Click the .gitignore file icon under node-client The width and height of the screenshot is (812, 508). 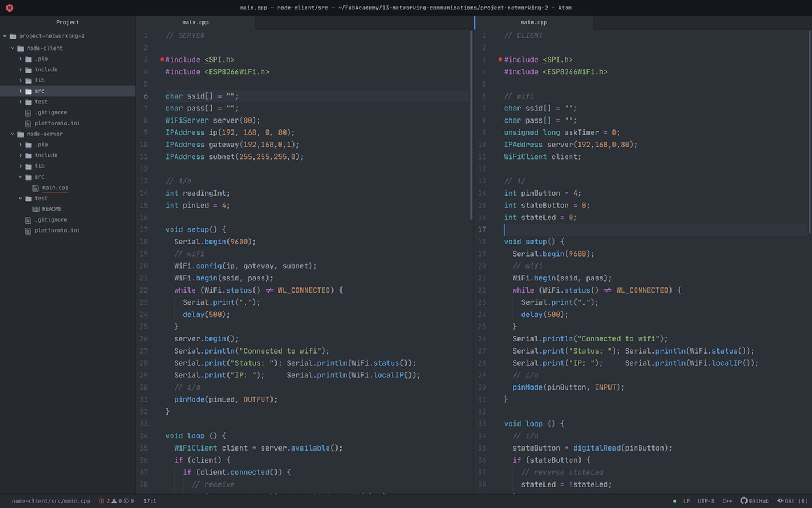tap(28, 113)
